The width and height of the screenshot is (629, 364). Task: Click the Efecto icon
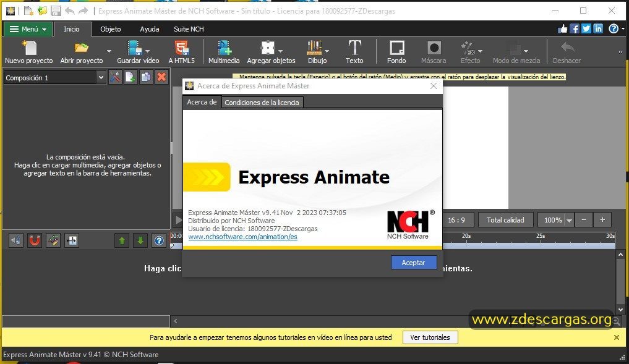pos(468,48)
